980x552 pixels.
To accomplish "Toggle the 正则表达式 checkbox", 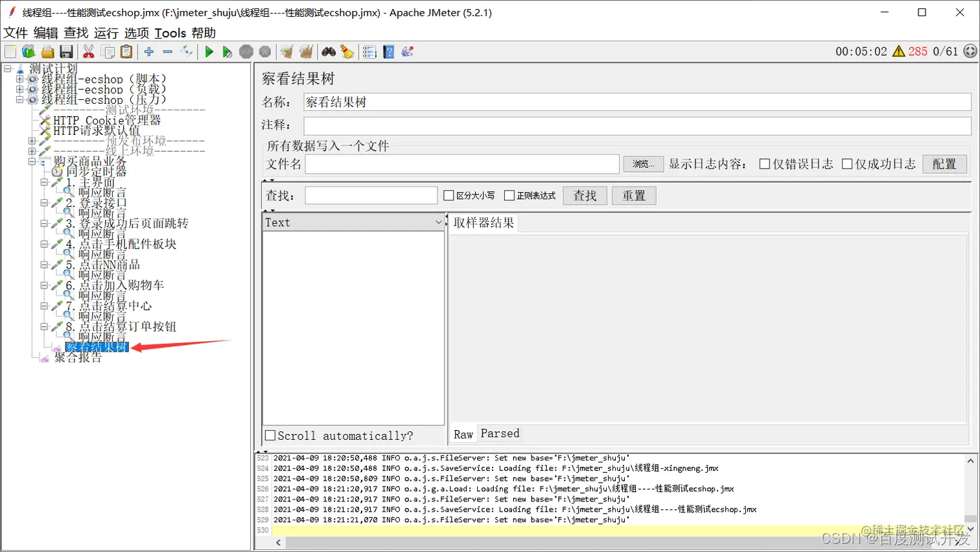I will pyautogui.click(x=509, y=195).
